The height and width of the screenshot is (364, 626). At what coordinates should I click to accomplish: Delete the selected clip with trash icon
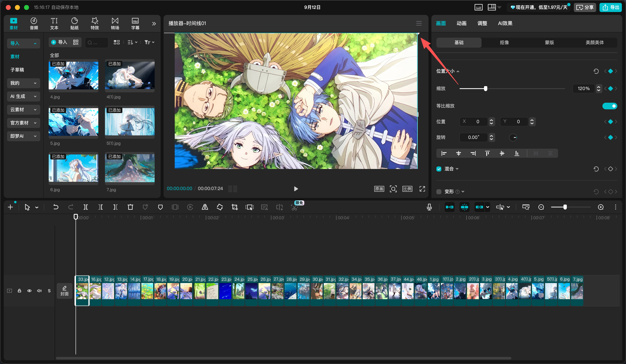130,207
